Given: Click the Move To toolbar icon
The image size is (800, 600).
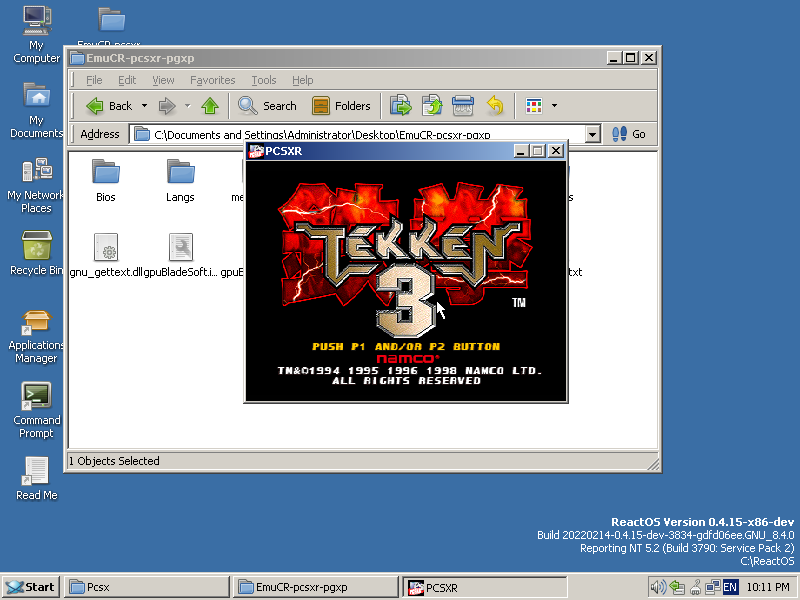Looking at the screenshot, I should click(401, 106).
